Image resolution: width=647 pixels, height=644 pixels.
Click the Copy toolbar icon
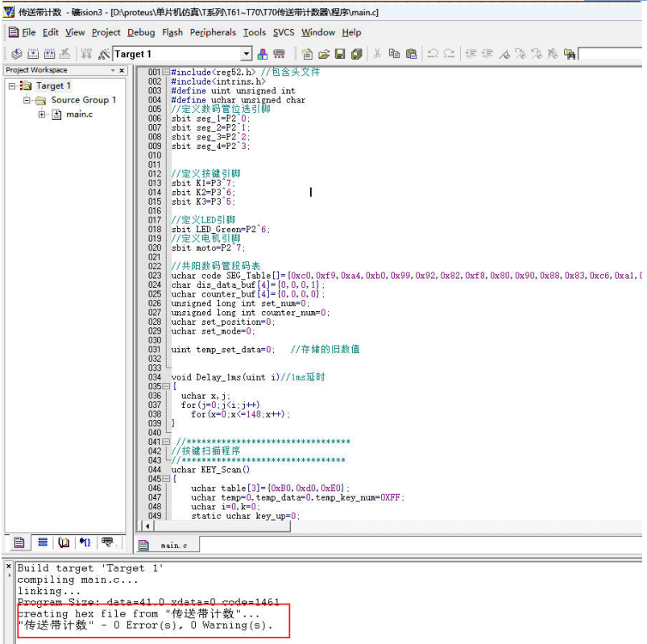pos(395,53)
